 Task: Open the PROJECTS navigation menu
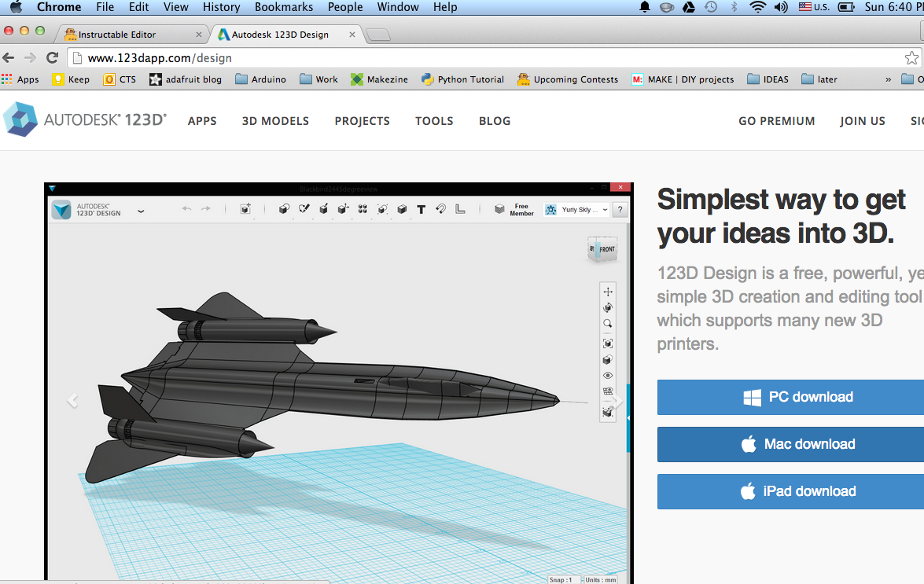point(363,121)
